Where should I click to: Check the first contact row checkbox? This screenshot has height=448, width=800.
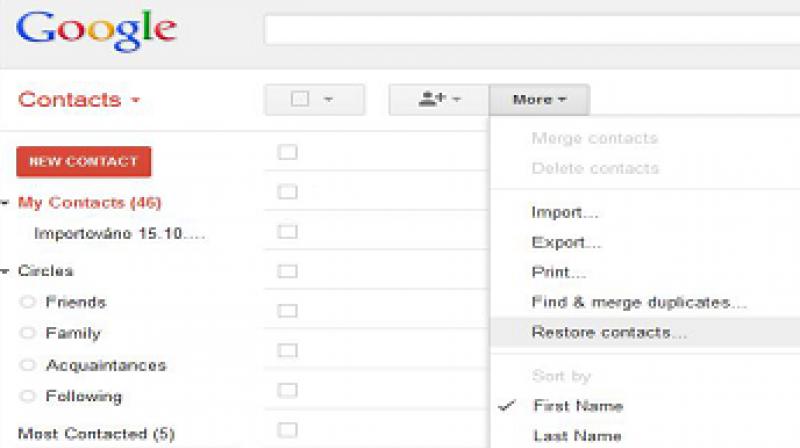pyautogui.click(x=287, y=152)
